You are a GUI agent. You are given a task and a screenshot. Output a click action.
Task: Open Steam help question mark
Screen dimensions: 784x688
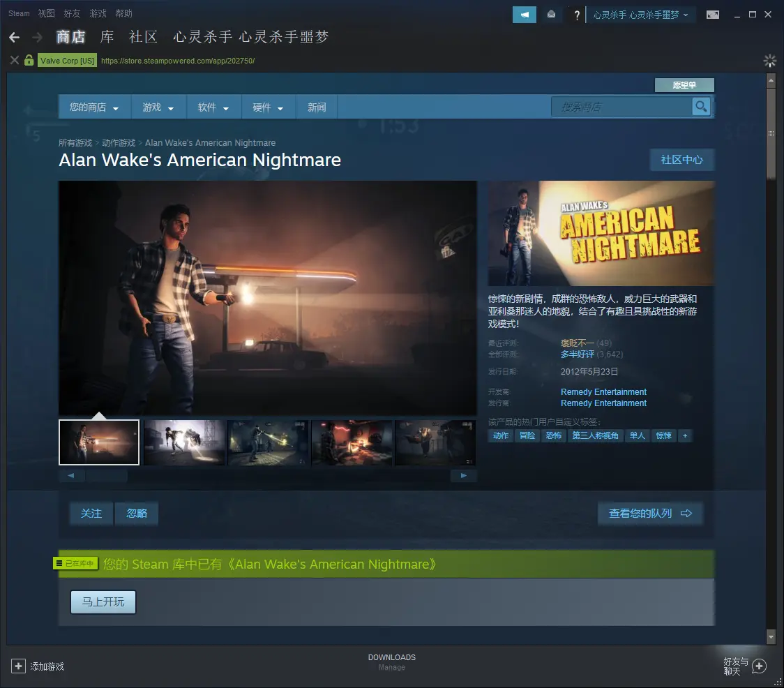(577, 15)
